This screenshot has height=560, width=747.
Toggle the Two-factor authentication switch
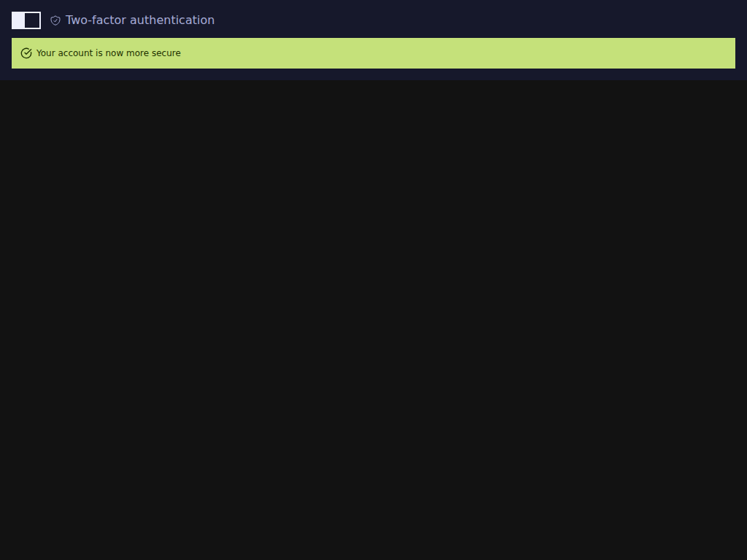click(26, 20)
